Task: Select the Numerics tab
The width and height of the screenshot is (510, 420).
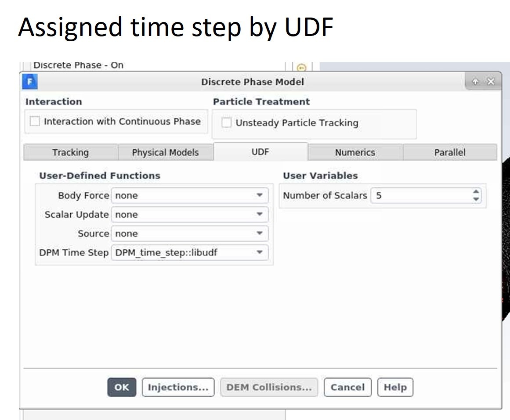Action: click(x=355, y=152)
